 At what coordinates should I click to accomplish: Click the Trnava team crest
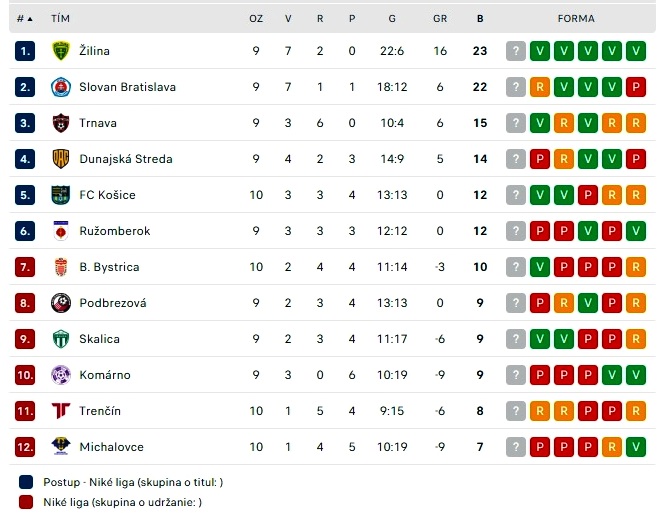click(60, 123)
